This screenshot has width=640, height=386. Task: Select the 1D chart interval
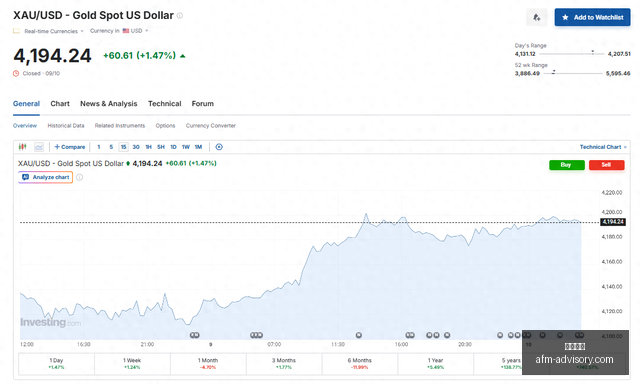click(x=173, y=147)
